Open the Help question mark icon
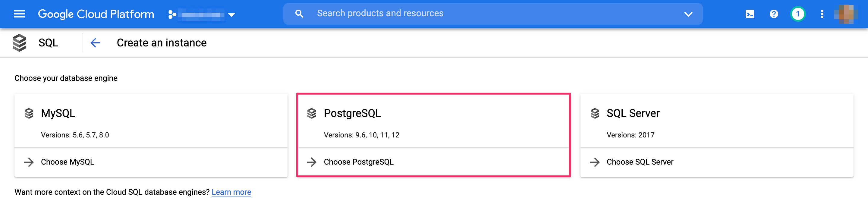 click(774, 14)
